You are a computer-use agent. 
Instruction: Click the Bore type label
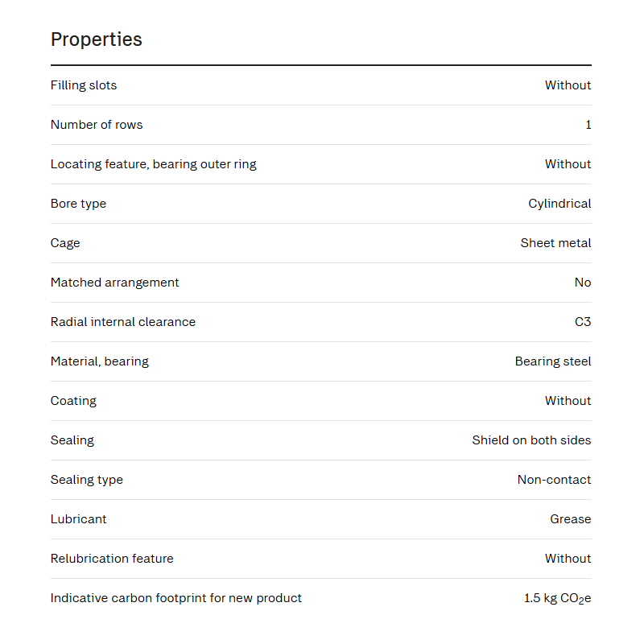tap(78, 204)
